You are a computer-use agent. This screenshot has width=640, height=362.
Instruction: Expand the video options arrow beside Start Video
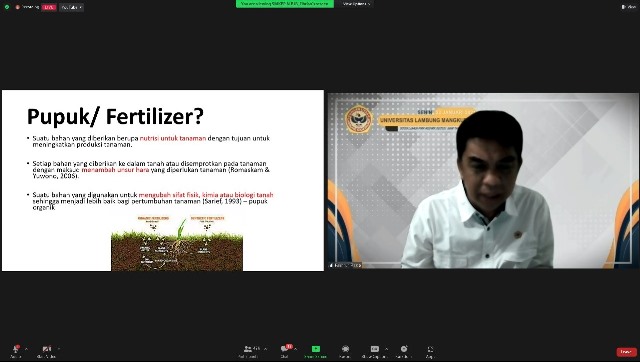[59, 349]
